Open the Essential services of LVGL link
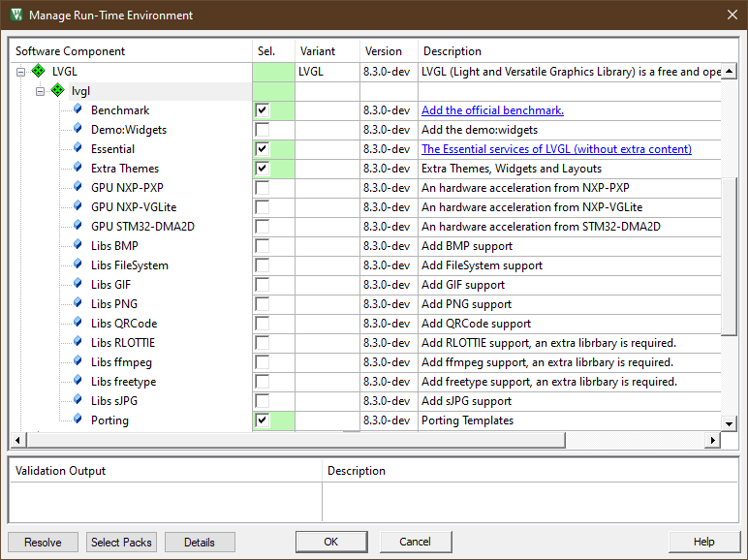The width and height of the screenshot is (748, 560). pos(556,149)
